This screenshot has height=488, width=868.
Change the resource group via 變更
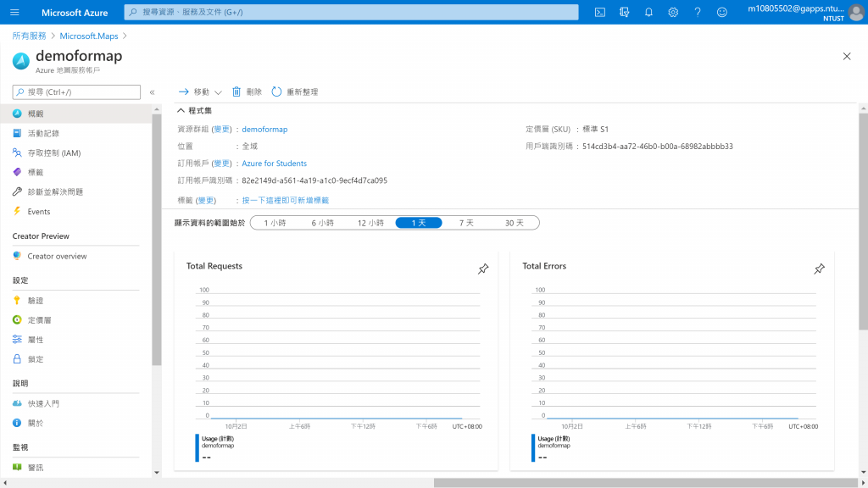pyautogui.click(x=221, y=130)
